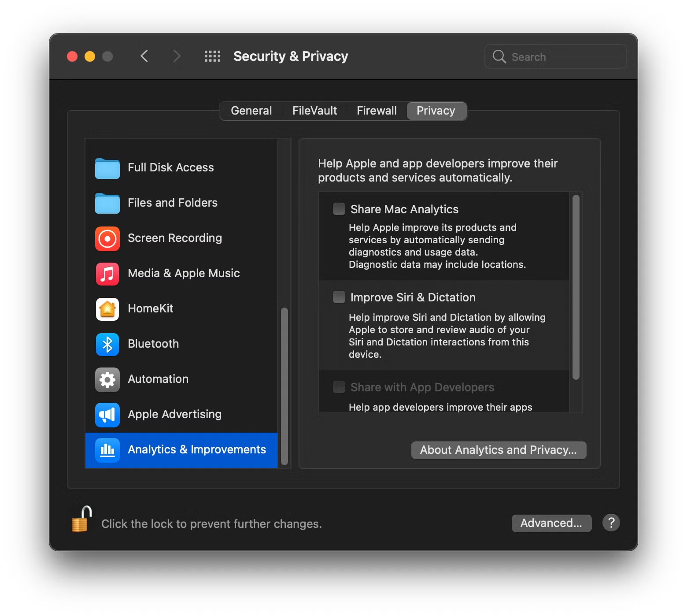The image size is (687, 616).
Task: Click the Analytics & Improvements chart icon
Action: coord(107,450)
